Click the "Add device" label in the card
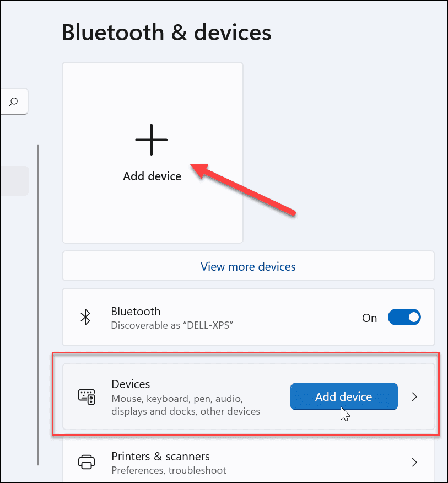Image resolution: width=448 pixels, height=483 pixels. [x=152, y=176]
